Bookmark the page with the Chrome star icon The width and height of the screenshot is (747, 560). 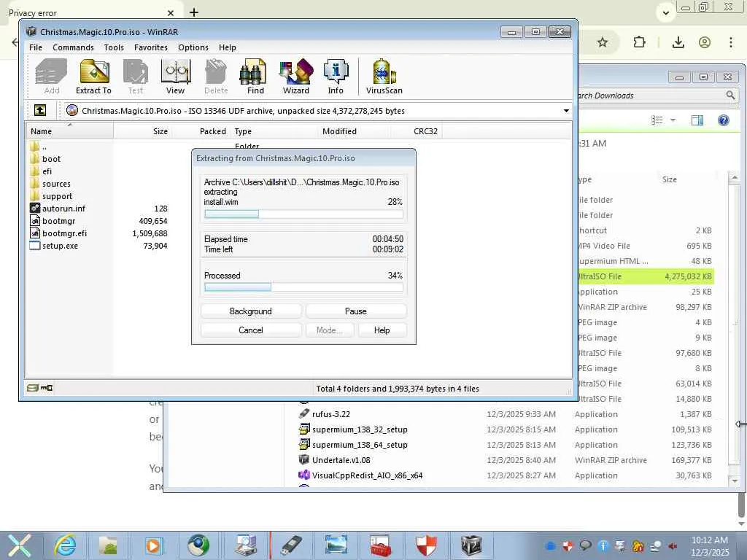click(603, 42)
